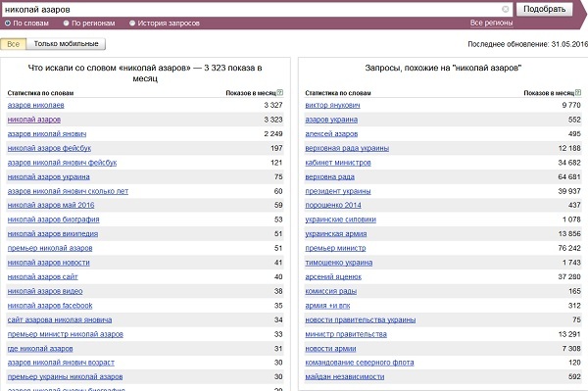Open 'азаров николай янович возраст' link

61,363
